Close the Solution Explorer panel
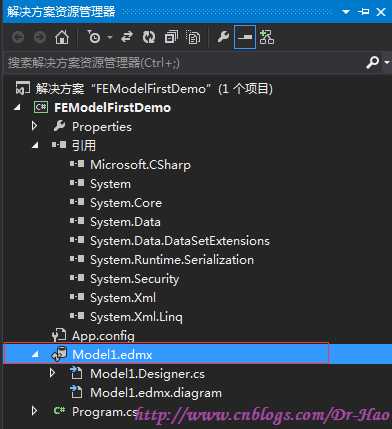Image resolution: width=392 pixels, height=429 pixels. tap(381, 12)
